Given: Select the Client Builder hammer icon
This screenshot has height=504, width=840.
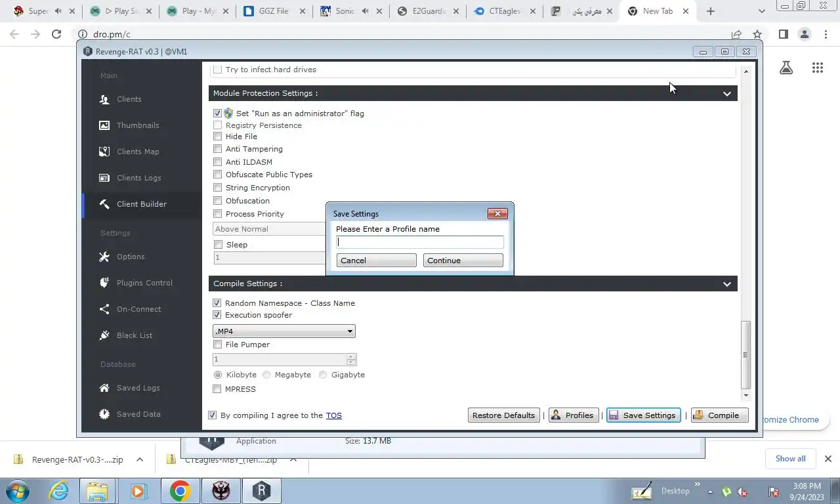Looking at the screenshot, I should coord(104,204).
